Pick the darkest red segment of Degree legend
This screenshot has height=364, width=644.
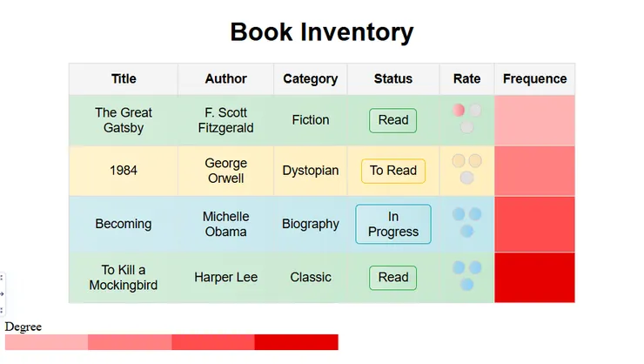tap(296, 342)
